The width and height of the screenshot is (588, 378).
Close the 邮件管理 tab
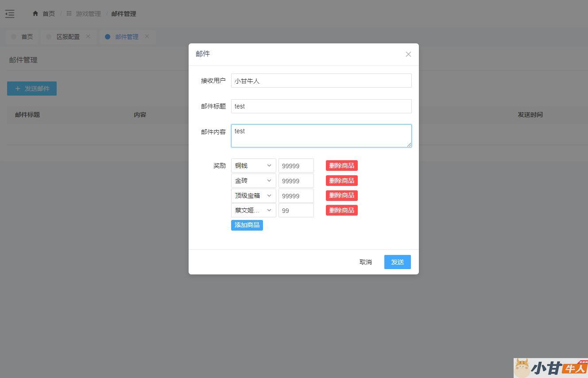coord(147,36)
